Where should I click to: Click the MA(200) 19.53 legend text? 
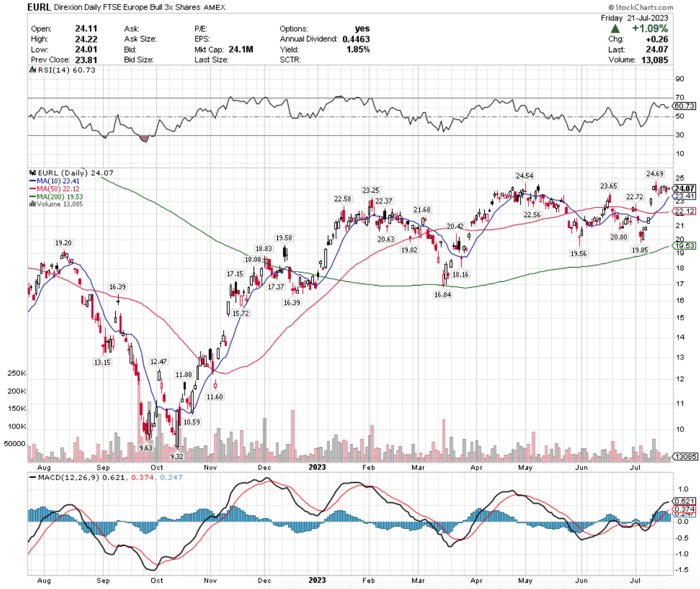tap(60, 197)
